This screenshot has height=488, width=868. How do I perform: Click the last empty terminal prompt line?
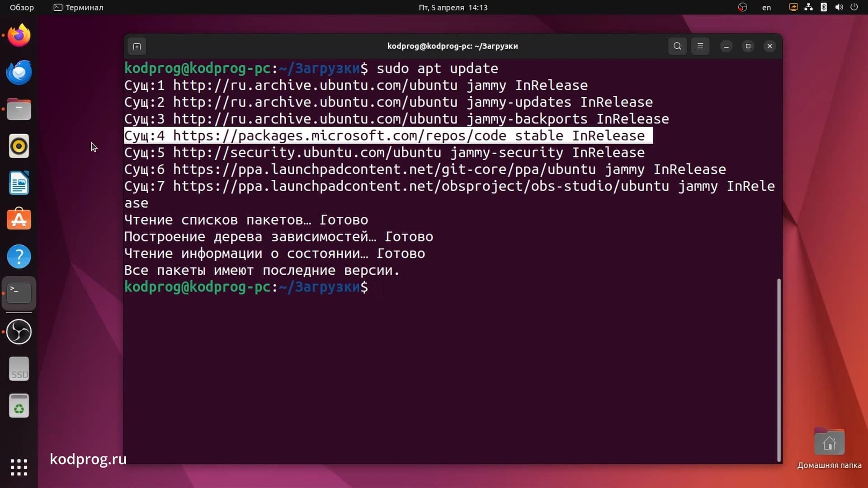click(x=246, y=287)
